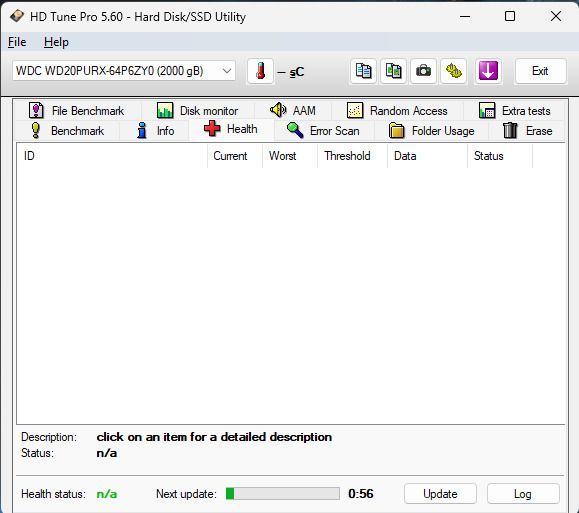This screenshot has height=513, width=579.
Task: Open the options gears icon
Action: coord(453,71)
